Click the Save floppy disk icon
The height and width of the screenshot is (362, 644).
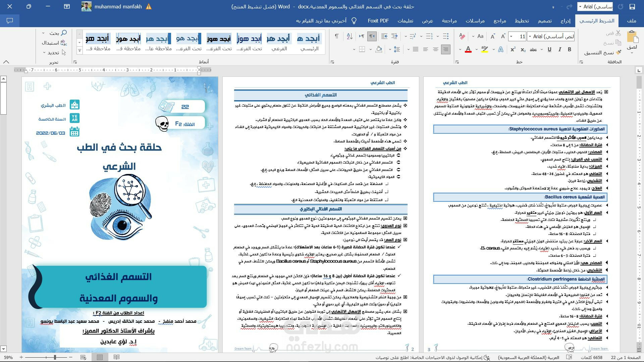(632, 7)
